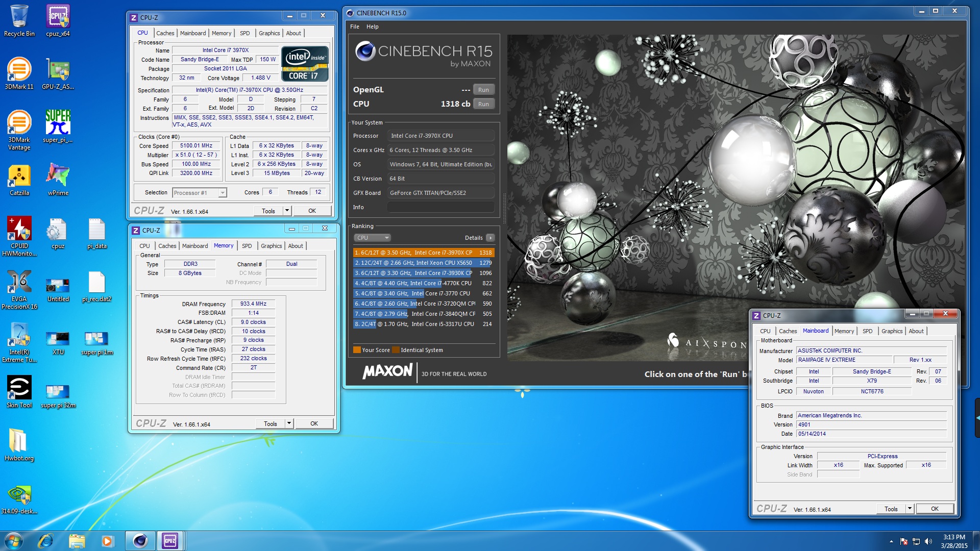
Task: Launch Skin Tool desktop icon
Action: point(19,392)
